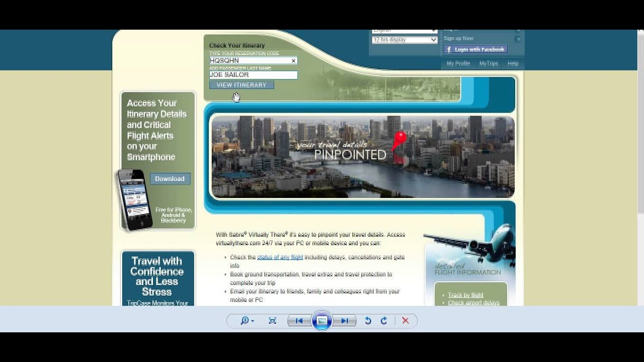This screenshot has height=362, width=644.
Task: Open the Help tab
Action: tap(513, 63)
